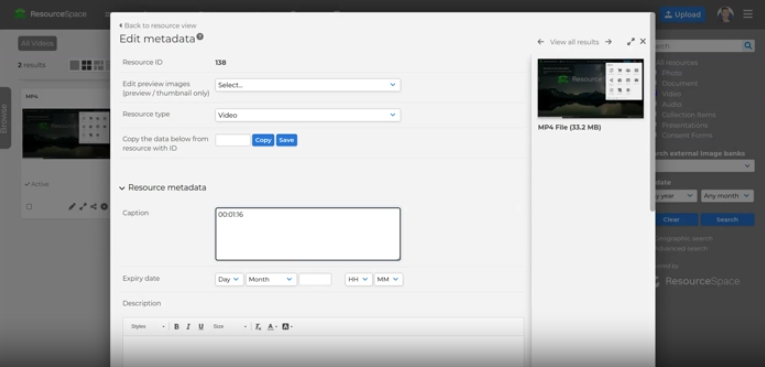Open Edit preview images Select dropdown

(x=307, y=85)
